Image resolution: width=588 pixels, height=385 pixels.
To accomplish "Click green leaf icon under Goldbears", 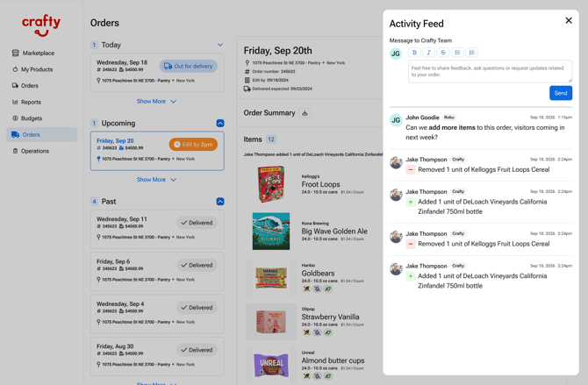I will (328, 289).
